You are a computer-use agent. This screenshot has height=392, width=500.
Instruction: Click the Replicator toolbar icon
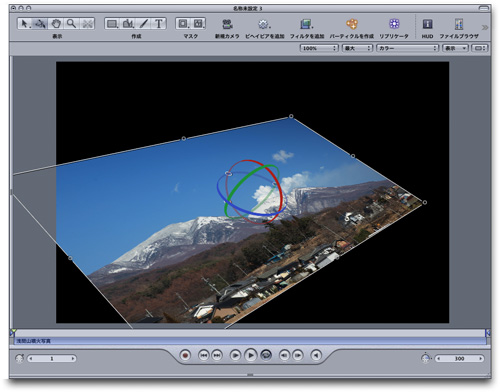(394, 24)
